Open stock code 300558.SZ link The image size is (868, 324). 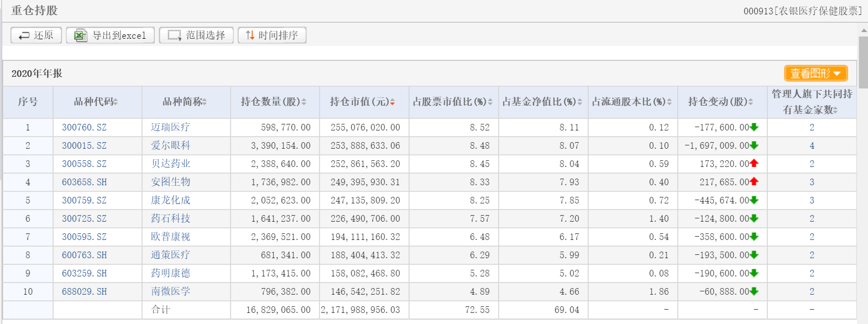84,164
